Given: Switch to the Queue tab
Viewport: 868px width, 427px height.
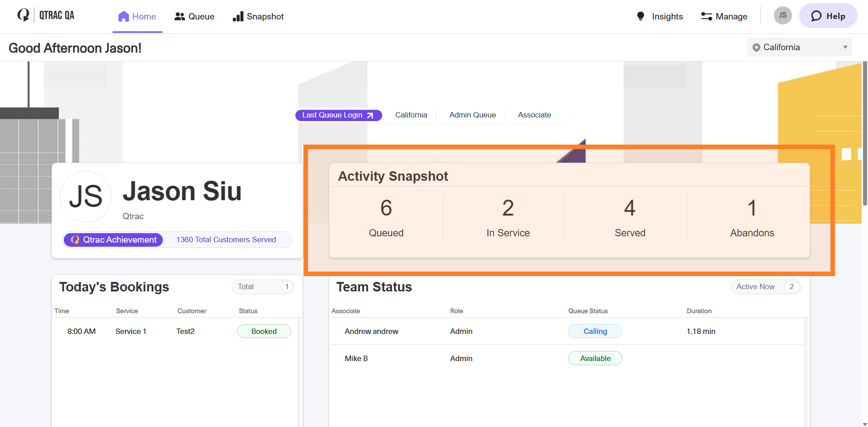Looking at the screenshot, I should (194, 17).
